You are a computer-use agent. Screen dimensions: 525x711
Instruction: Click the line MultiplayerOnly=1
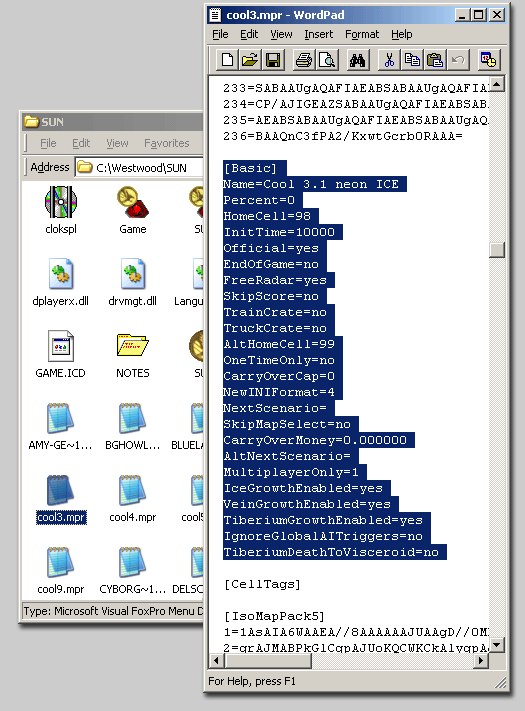coord(291,472)
